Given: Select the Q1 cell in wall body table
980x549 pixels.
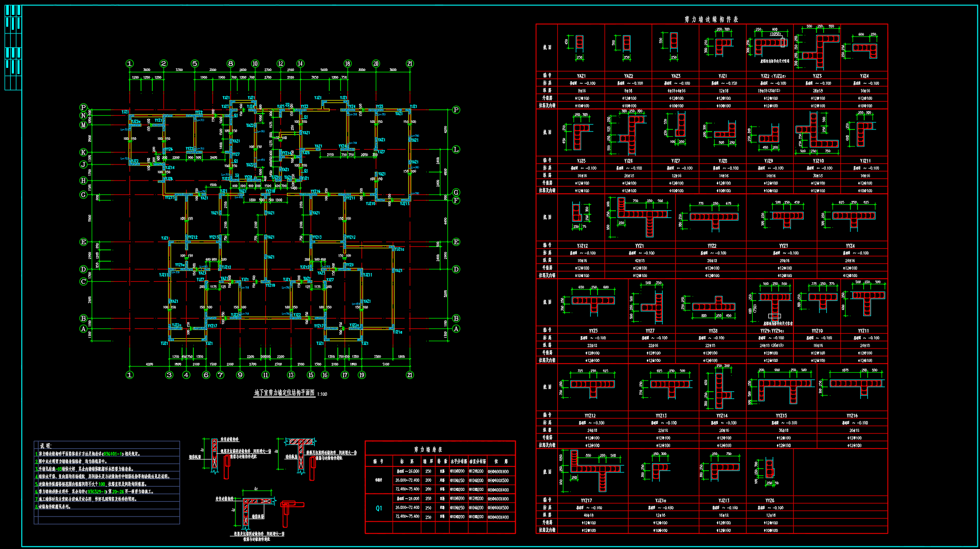Looking at the screenshot, I should (379, 508).
